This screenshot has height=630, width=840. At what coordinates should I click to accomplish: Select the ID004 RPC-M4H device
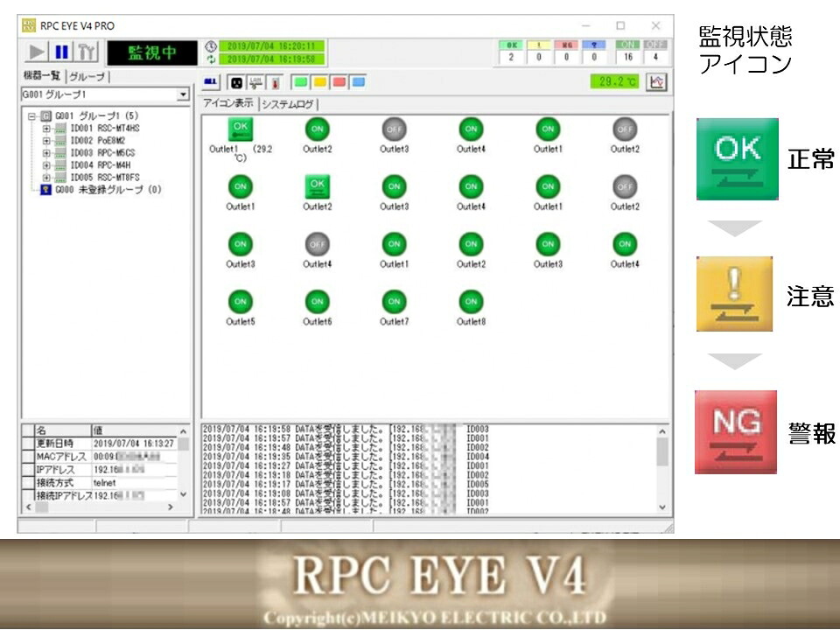tap(101, 165)
